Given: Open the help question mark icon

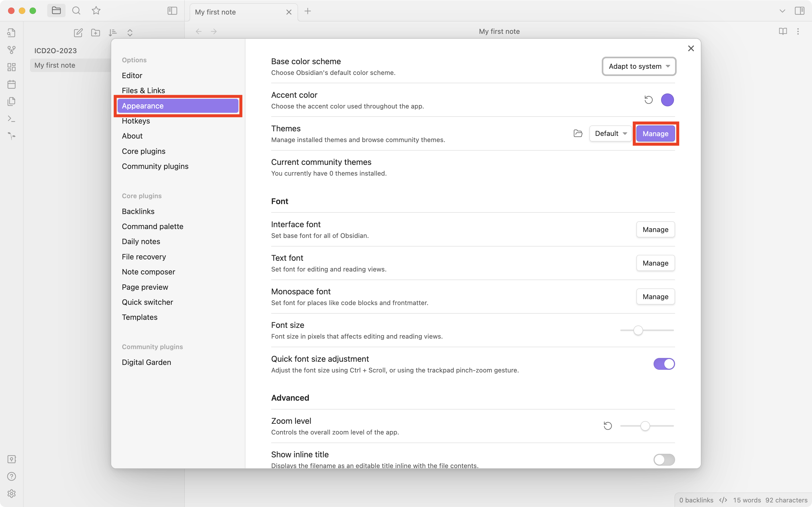Looking at the screenshot, I should click(12, 476).
